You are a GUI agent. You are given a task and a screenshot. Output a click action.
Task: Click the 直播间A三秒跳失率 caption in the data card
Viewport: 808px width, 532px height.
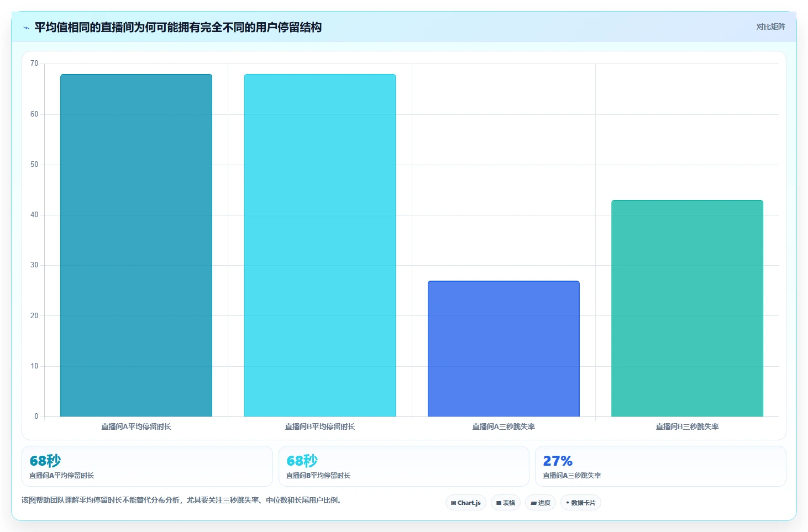[x=572, y=476]
